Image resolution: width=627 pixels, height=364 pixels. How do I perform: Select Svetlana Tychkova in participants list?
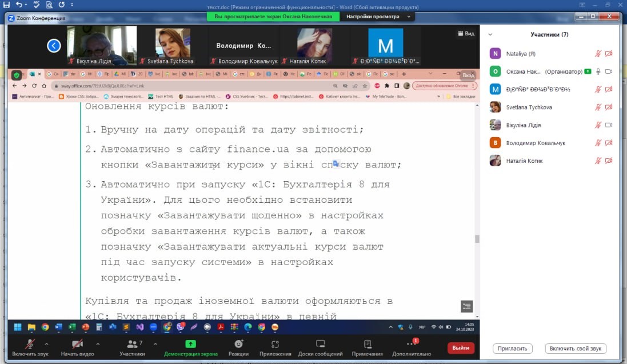pyautogui.click(x=529, y=107)
